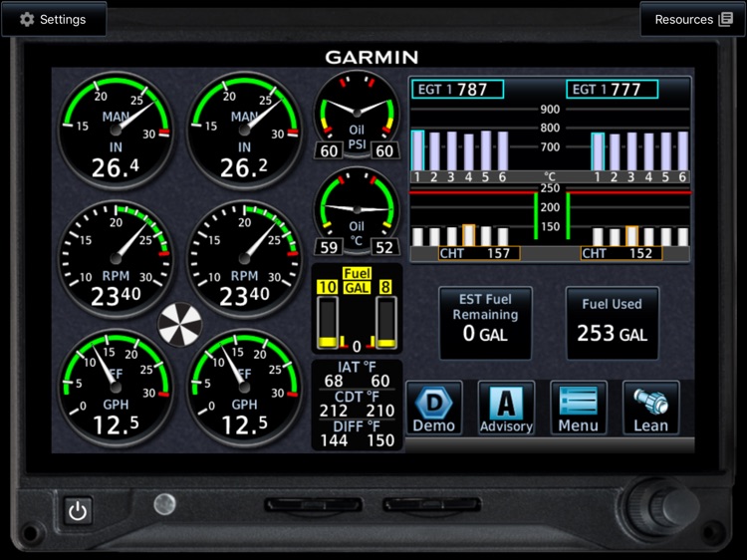Click the right fuel quantity value 8
The width and height of the screenshot is (747, 560).
coord(384,287)
